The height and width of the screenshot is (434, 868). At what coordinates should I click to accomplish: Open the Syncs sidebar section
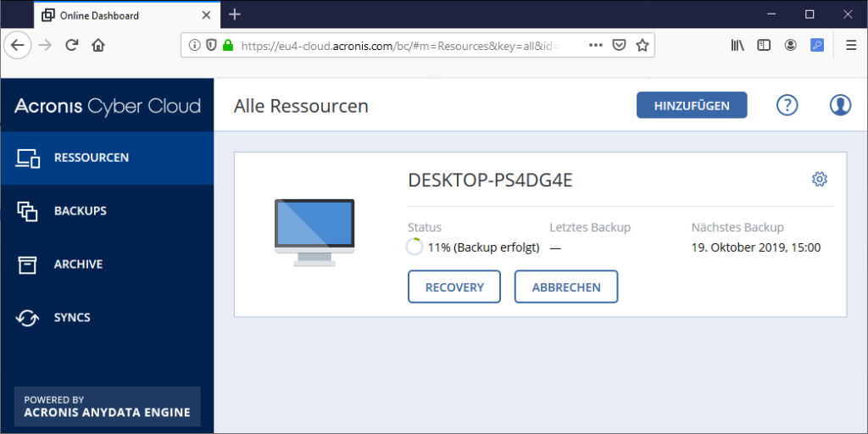[107, 318]
